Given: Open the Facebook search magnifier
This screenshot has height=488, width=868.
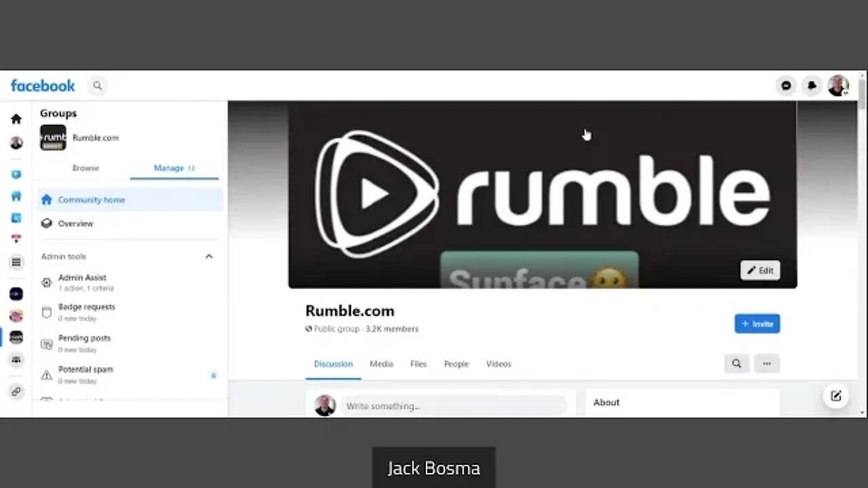Looking at the screenshot, I should coord(98,86).
